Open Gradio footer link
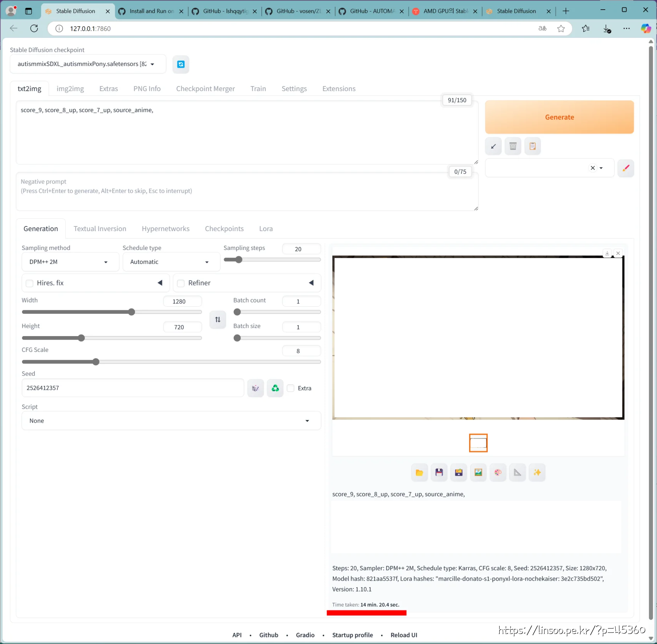Image resolution: width=657 pixels, height=644 pixels. (305, 635)
